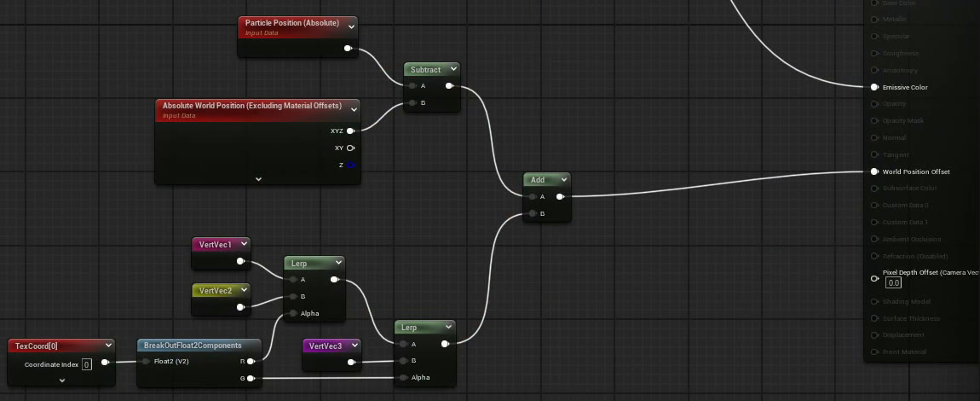Click the Coordinate Index value field
The image size is (980, 401).
(87, 364)
